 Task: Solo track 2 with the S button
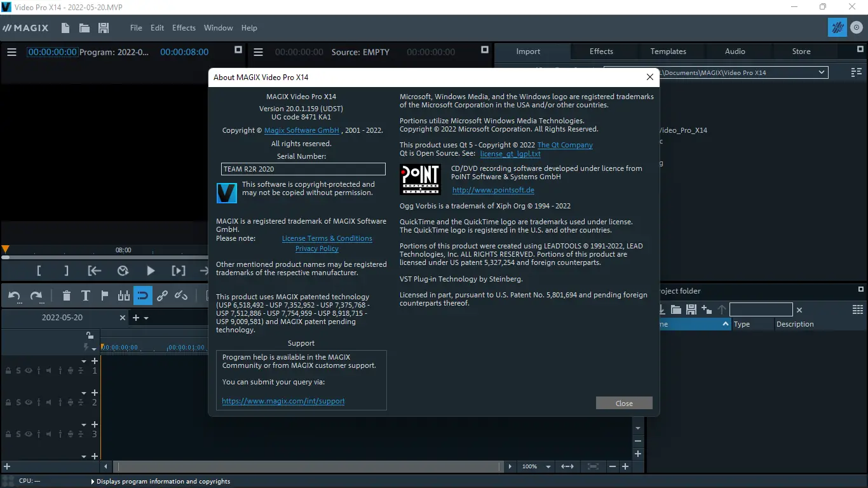pos(18,403)
